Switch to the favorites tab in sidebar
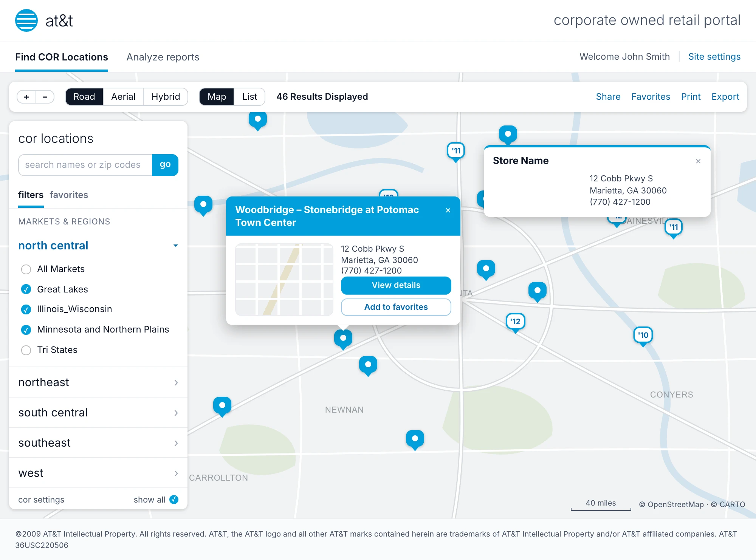 (69, 195)
